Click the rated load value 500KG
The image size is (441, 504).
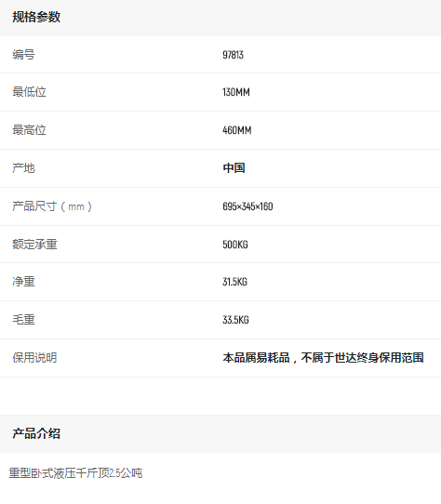tap(235, 245)
